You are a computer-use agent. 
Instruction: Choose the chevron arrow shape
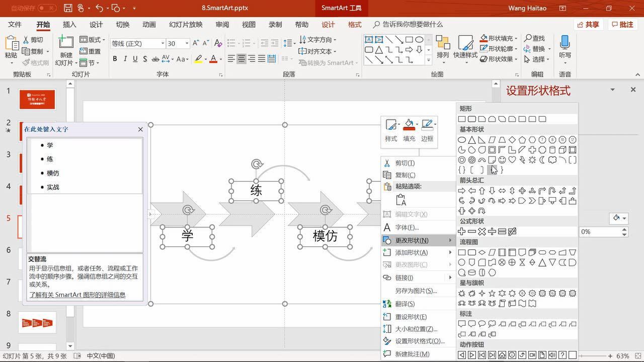[x=532, y=201]
